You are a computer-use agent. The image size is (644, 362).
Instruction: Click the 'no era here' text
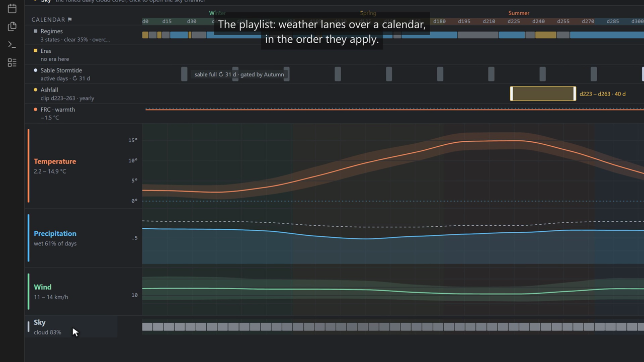coord(55,59)
